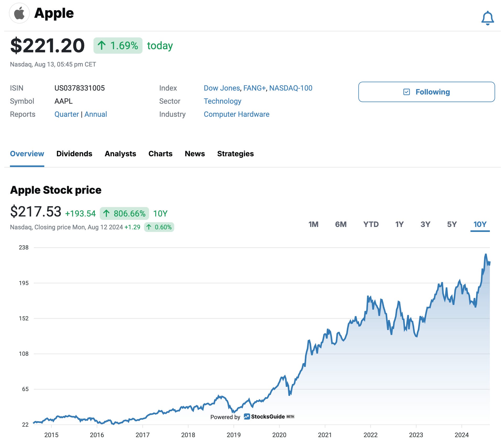Switch to the Analysts tab
Viewport: 504px width, 445px height.
point(120,154)
